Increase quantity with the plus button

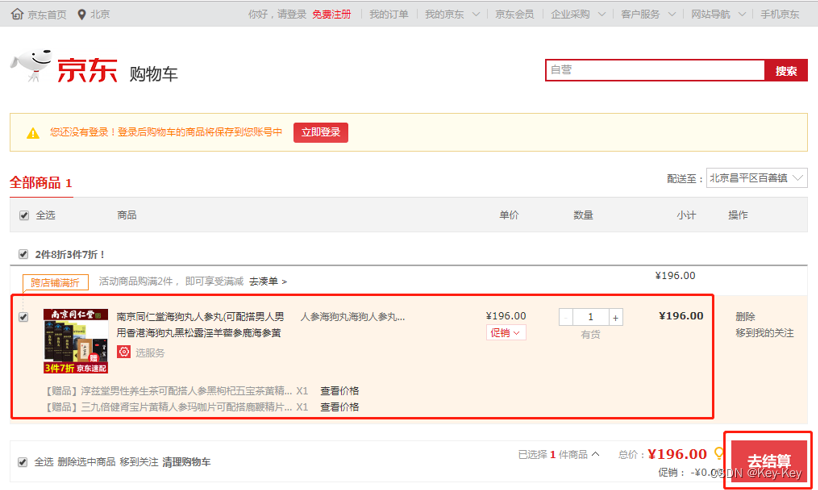tap(616, 317)
